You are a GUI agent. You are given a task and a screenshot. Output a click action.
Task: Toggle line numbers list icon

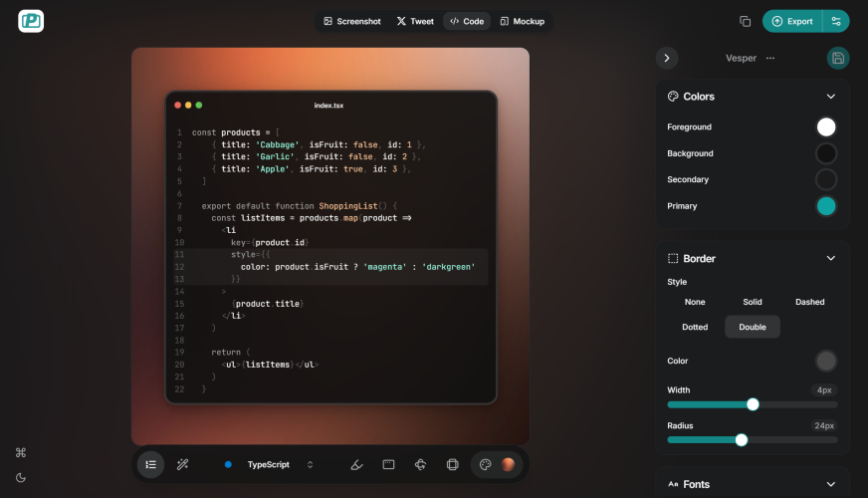pyautogui.click(x=150, y=465)
